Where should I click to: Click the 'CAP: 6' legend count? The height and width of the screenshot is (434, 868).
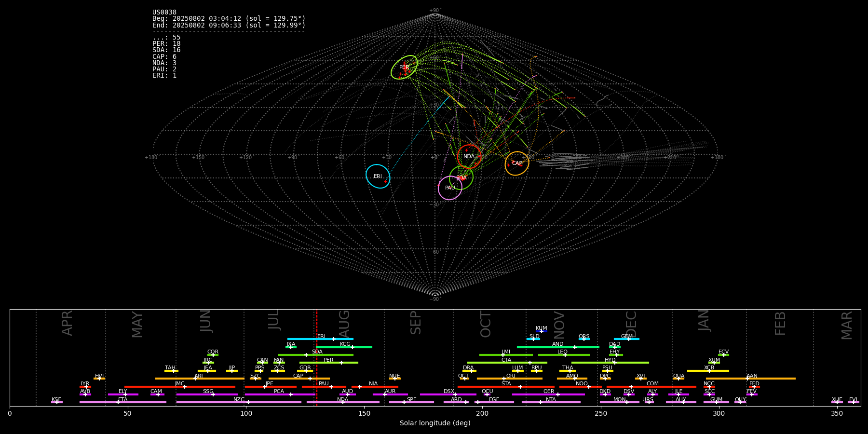[x=164, y=57]
